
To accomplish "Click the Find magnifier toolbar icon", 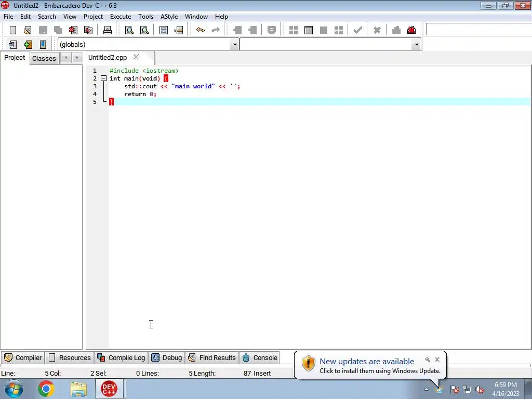I will click(129, 30).
